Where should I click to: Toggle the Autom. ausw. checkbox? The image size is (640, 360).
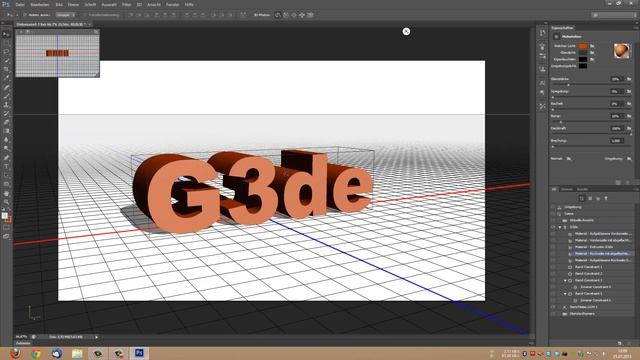(25, 15)
